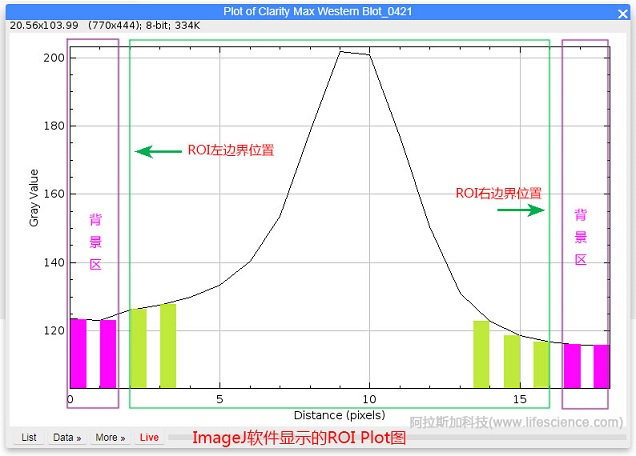Screen dimensions: 636x456
Task: Expand the More » options menu
Action: 110,437
